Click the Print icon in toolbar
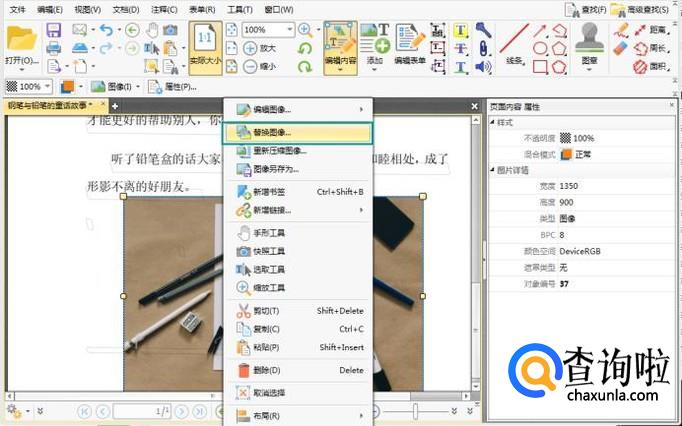 tap(53, 48)
